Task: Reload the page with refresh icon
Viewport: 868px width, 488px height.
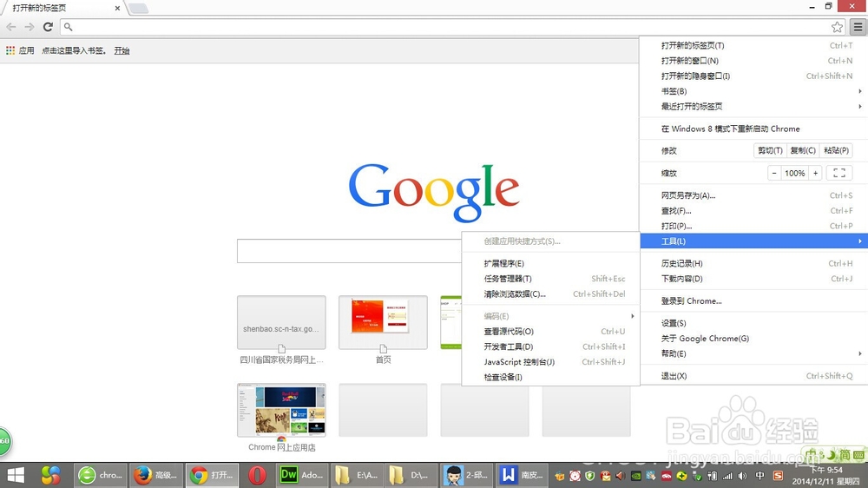Action: [x=48, y=27]
